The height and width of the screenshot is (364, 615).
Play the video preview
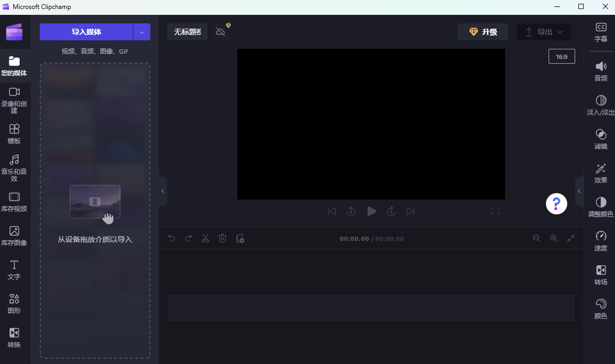(x=371, y=211)
